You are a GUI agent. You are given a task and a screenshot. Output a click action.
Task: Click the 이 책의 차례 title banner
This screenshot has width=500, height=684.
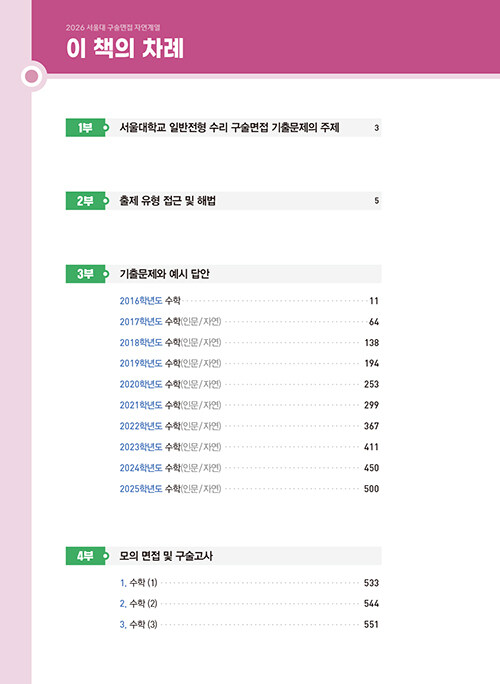coord(125,48)
